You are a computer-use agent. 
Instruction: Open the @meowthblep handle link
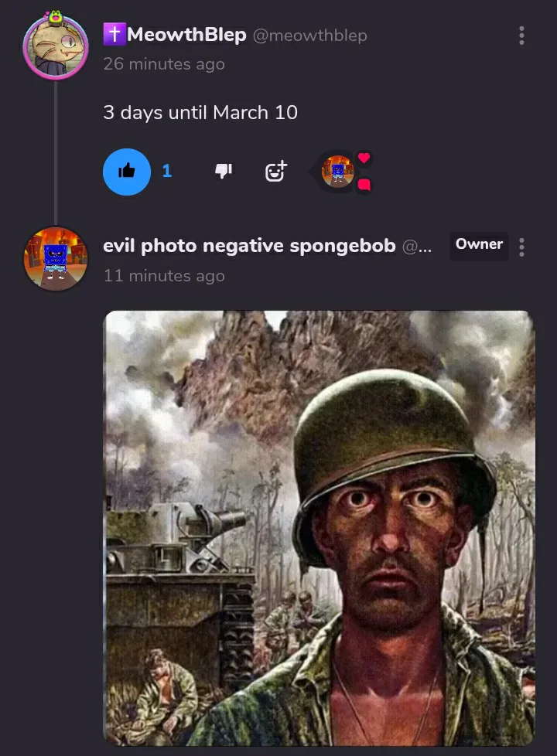(309, 36)
